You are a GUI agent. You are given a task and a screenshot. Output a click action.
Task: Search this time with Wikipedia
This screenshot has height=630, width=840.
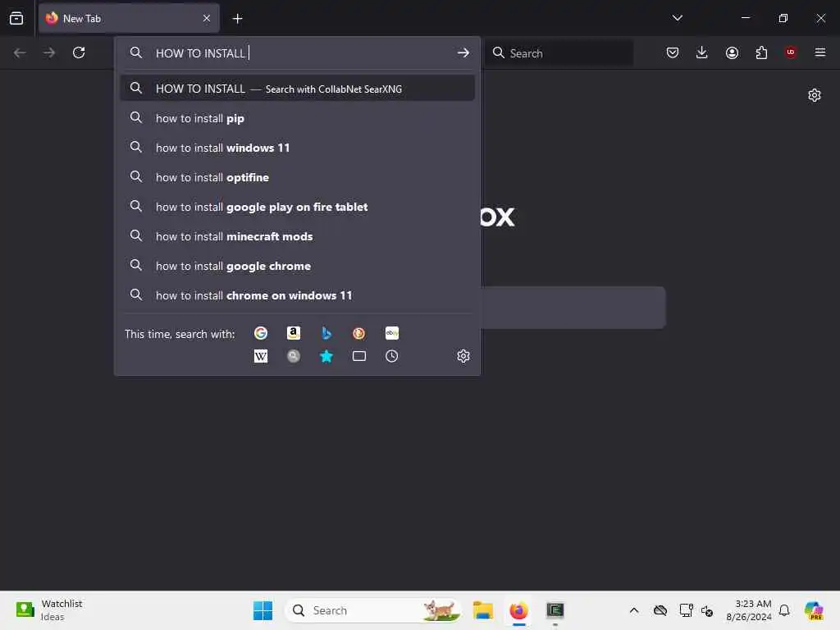click(x=260, y=356)
